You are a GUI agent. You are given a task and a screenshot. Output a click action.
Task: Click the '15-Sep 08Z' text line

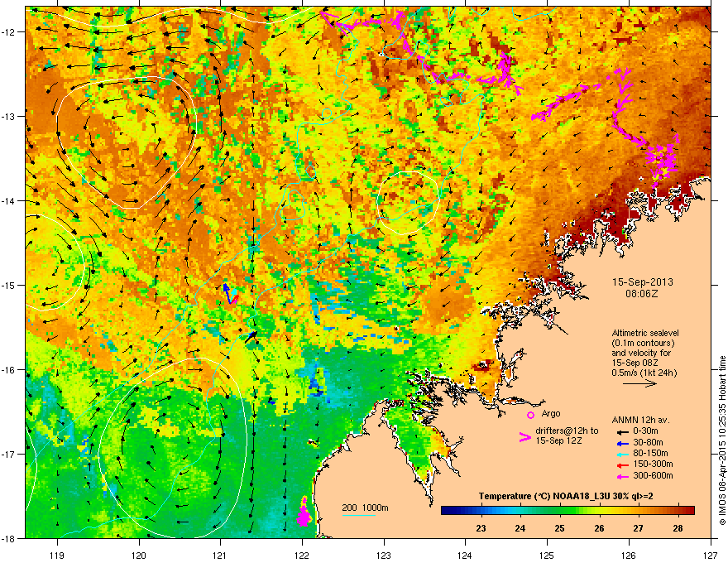pos(635,363)
